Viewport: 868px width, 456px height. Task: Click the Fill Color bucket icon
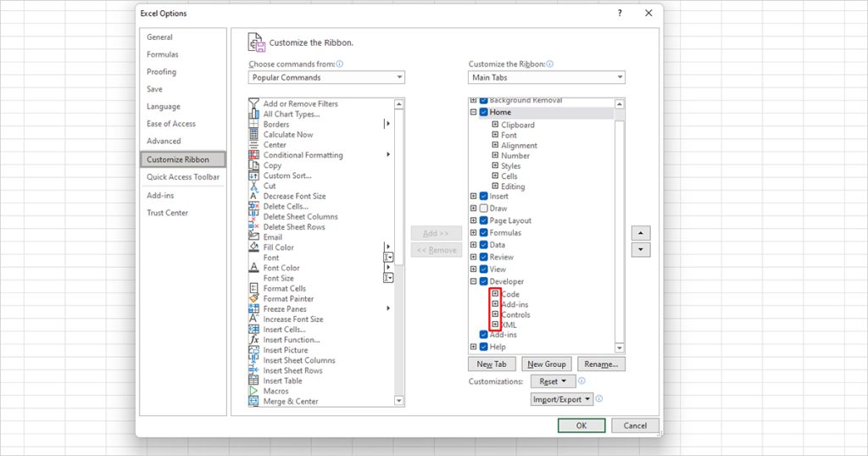(x=253, y=247)
